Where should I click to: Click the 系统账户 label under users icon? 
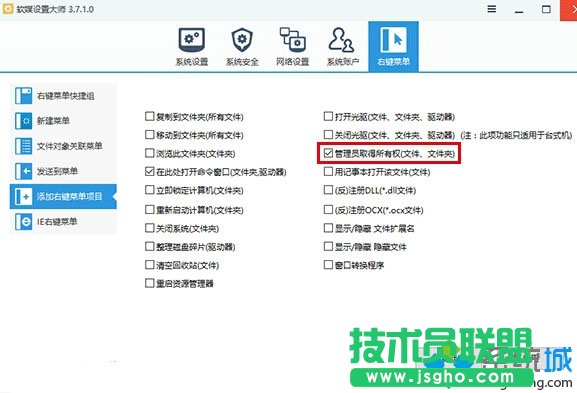click(342, 62)
